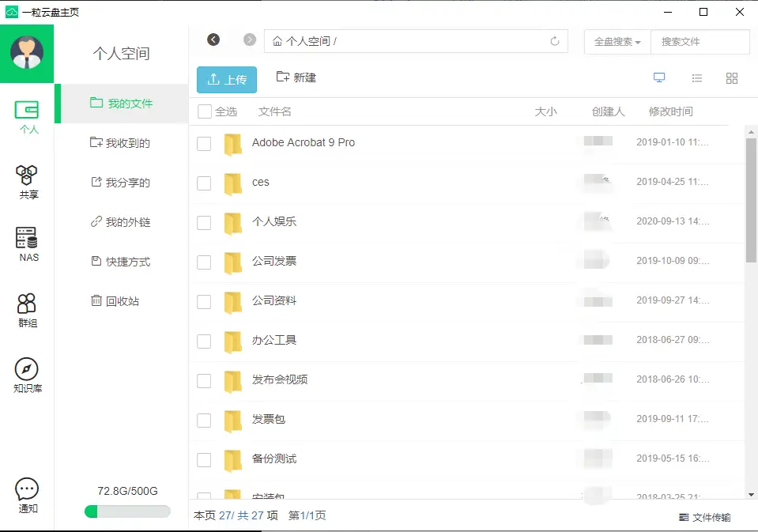
Task: Check the 发票包 row checkbox
Action: pos(204,421)
